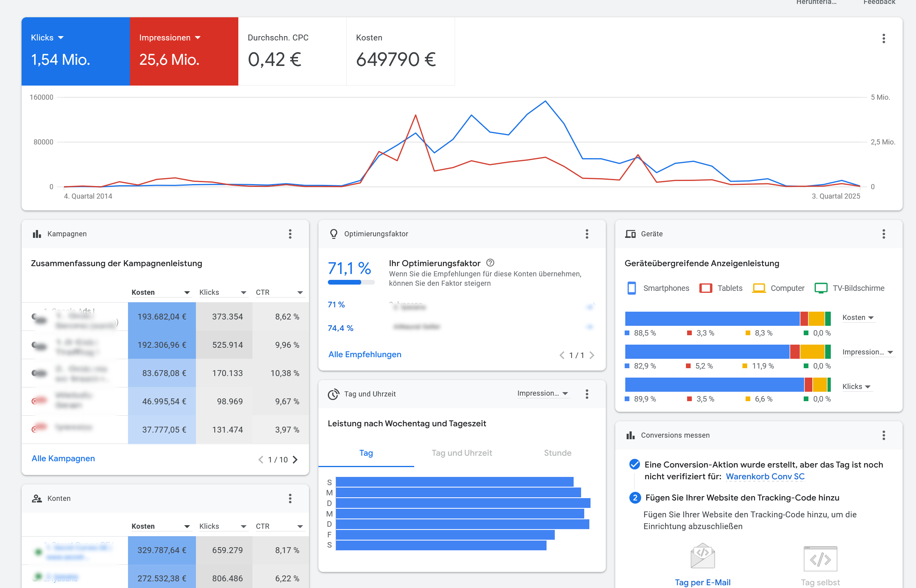Click the Tag selbst code icon
Screen dimensions: 916x588
(x=820, y=559)
